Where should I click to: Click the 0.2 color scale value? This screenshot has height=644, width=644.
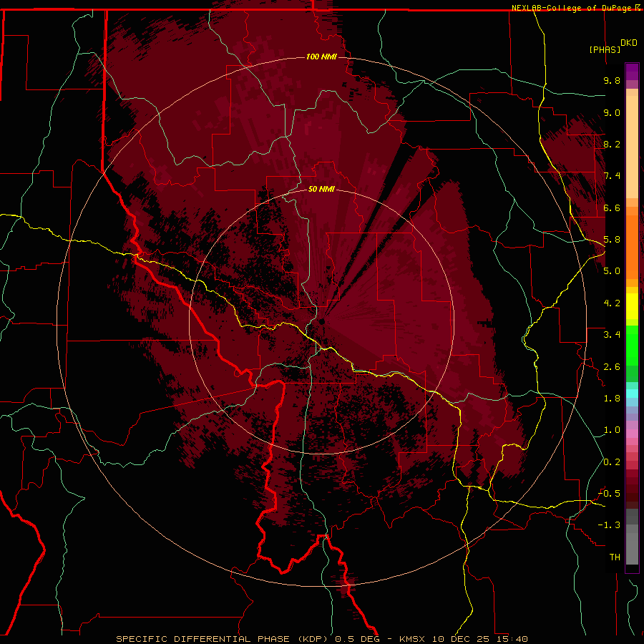coord(612,462)
